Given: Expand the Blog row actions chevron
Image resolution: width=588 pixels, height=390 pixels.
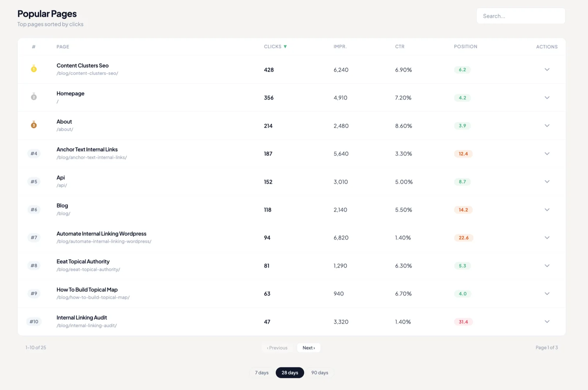Looking at the screenshot, I should click(547, 210).
